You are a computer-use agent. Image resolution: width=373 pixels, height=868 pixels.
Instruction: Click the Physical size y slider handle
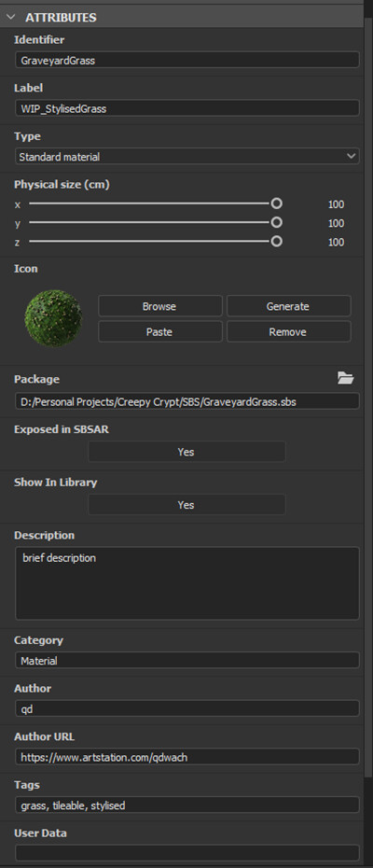pyautogui.click(x=276, y=222)
